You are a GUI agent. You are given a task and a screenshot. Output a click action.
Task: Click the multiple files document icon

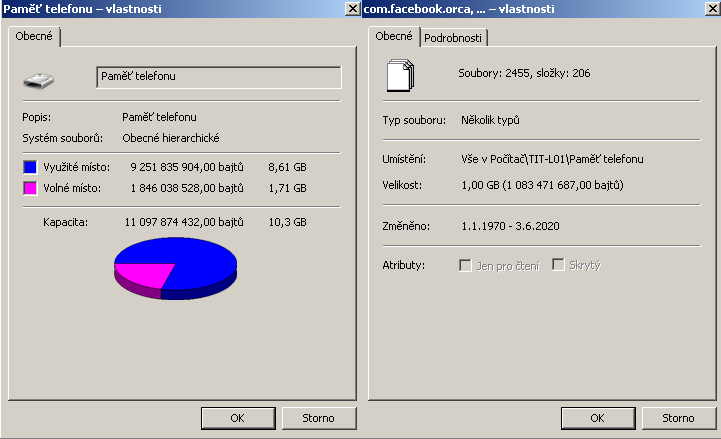tap(400, 75)
